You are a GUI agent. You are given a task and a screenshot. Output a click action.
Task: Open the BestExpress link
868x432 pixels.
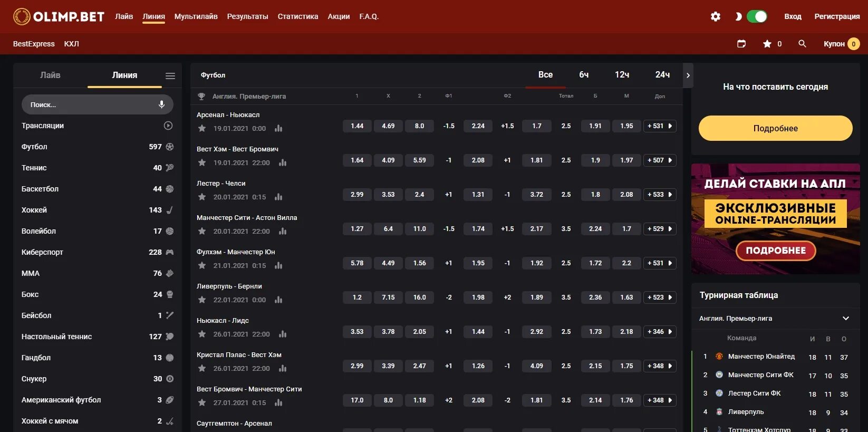[34, 44]
